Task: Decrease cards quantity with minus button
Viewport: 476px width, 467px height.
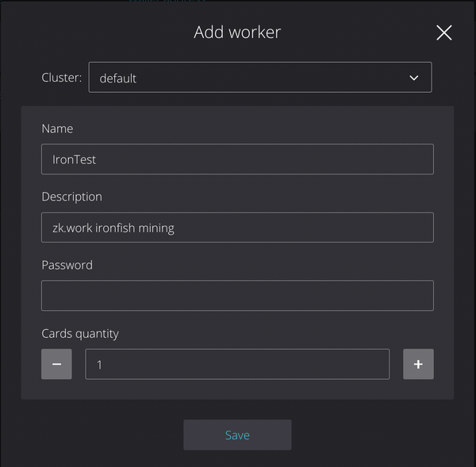Action: tap(56, 364)
